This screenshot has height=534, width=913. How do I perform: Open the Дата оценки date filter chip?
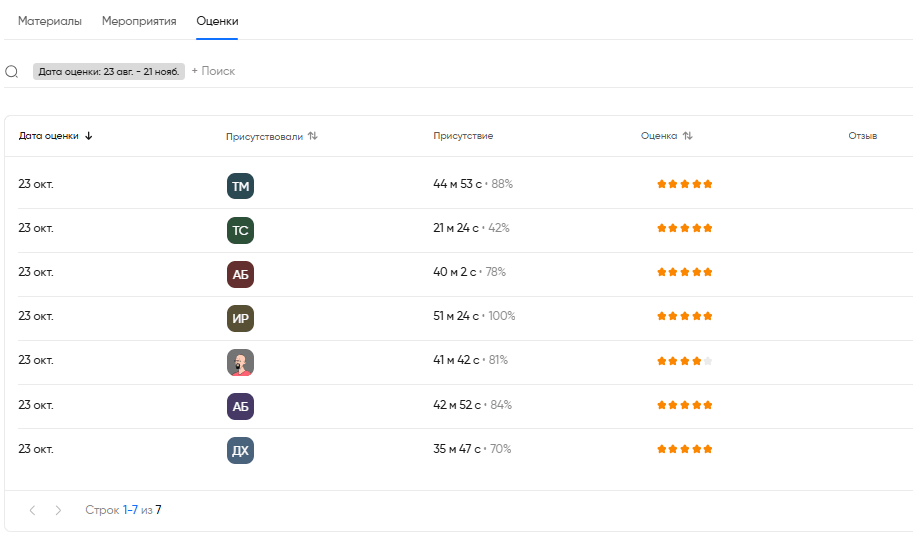(109, 72)
